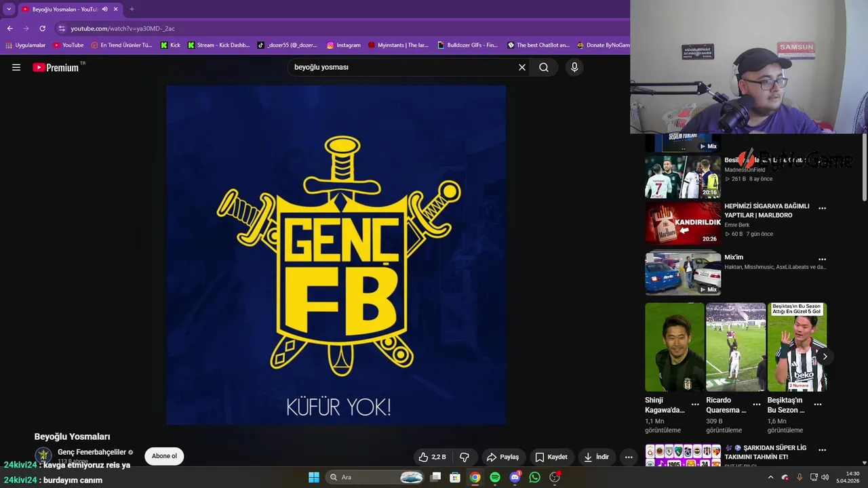Go back with the browser back arrow
The height and width of the screenshot is (488, 868).
[x=9, y=28]
